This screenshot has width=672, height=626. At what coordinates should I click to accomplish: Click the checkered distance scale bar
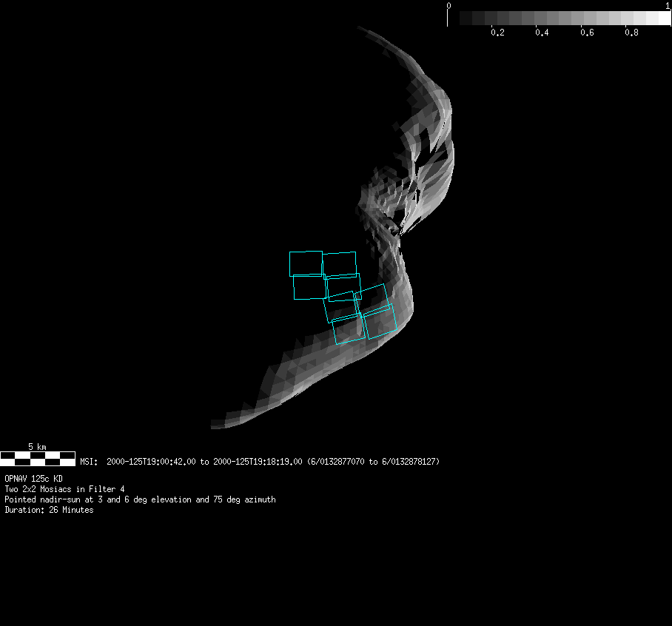click(37, 458)
